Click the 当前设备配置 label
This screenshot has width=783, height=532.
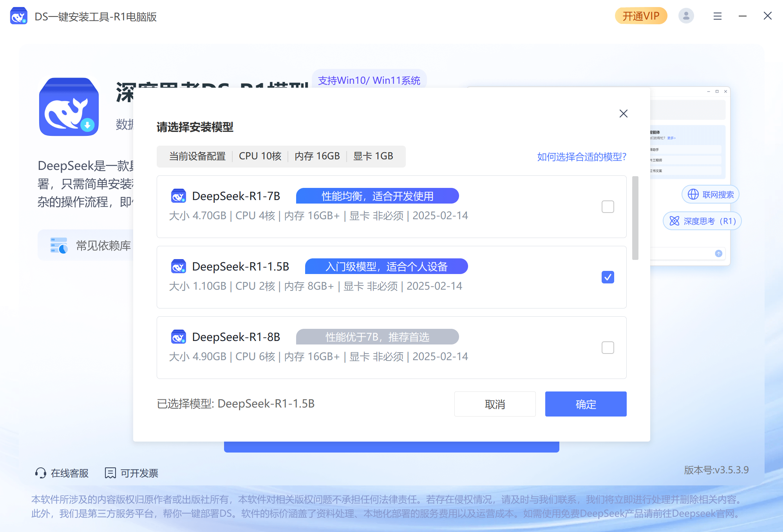(x=197, y=156)
